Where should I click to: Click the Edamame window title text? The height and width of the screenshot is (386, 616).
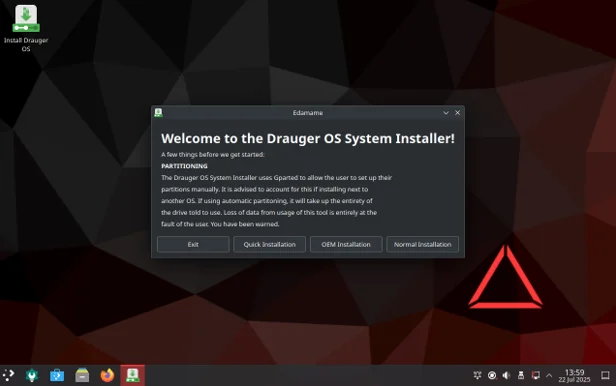[308, 113]
